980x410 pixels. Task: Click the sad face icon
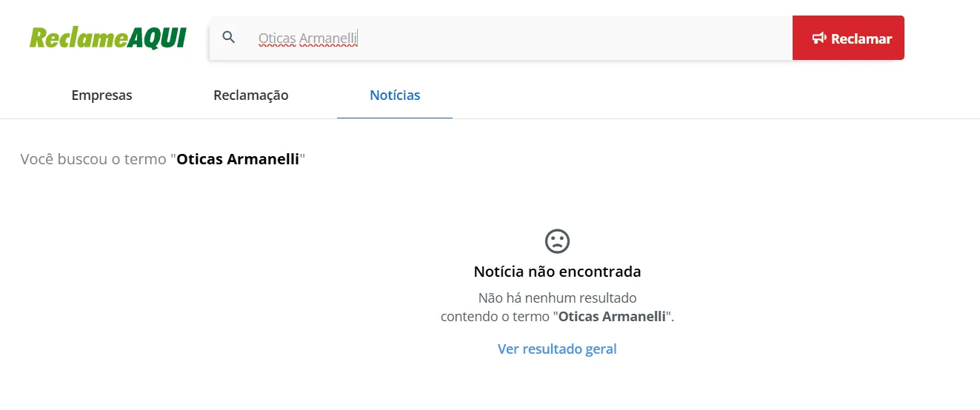click(557, 241)
